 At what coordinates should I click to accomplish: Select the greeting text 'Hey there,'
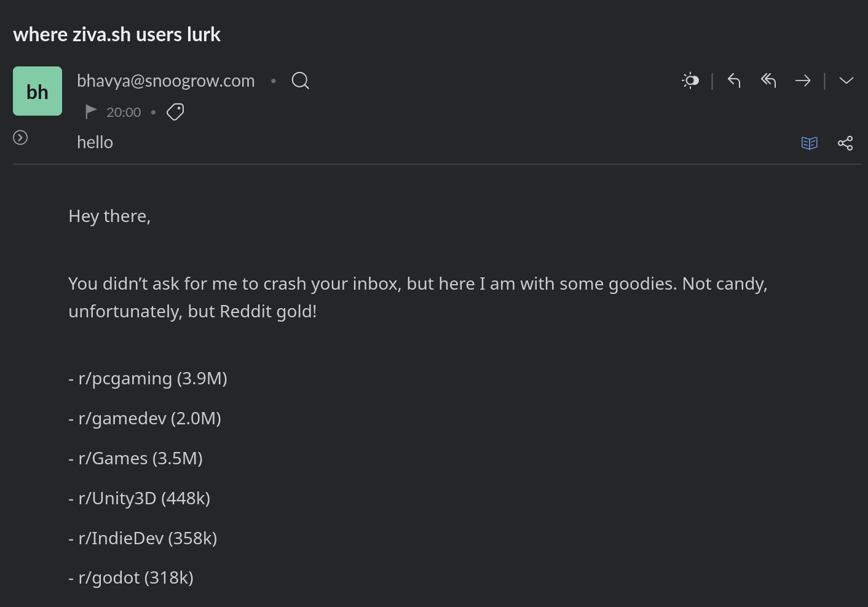point(109,215)
